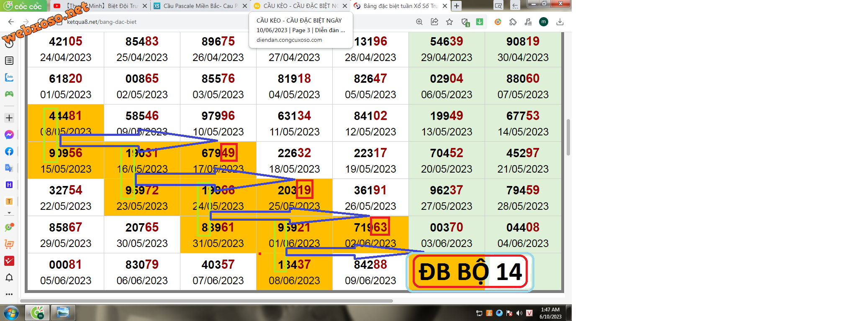Open the downloads arrow icon
The width and height of the screenshot is (868, 321).
tap(560, 22)
